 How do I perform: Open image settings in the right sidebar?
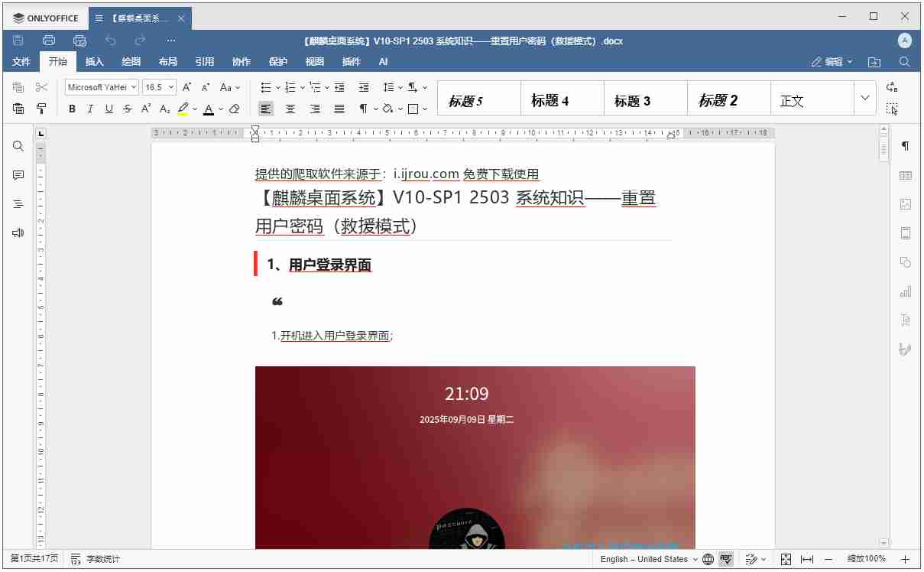905,204
